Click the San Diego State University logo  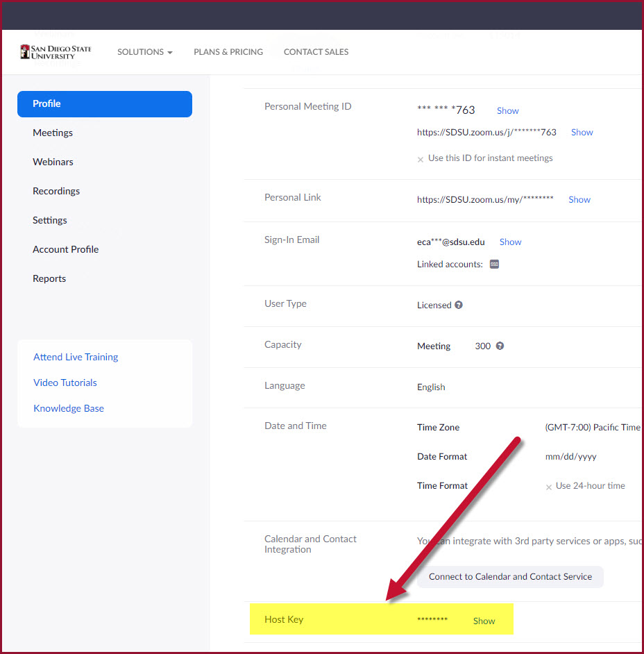(56, 51)
